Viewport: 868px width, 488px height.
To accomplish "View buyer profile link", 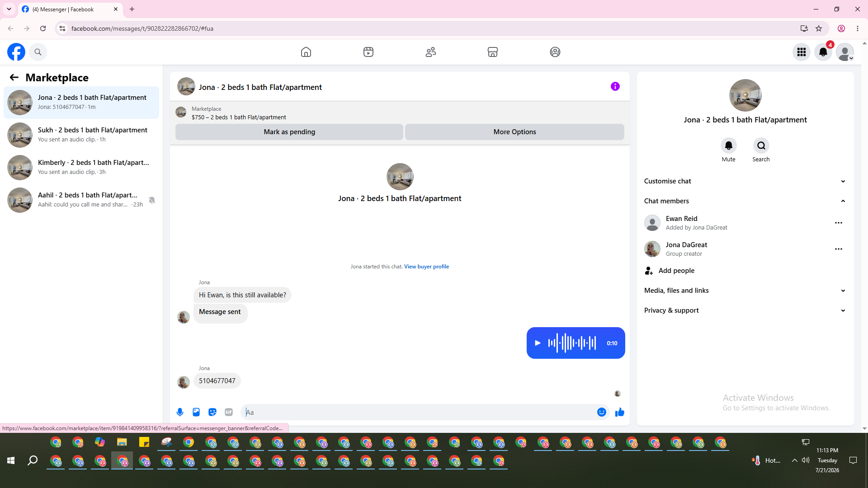I will [x=426, y=267].
